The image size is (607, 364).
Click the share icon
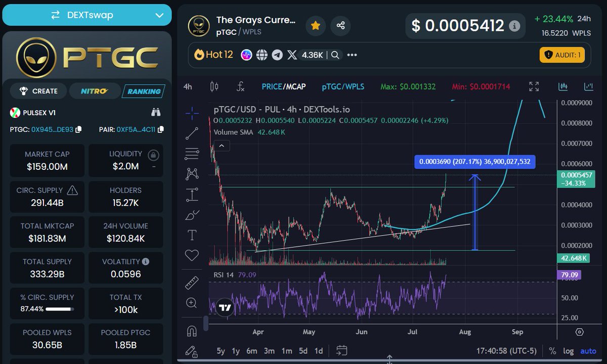click(x=340, y=25)
